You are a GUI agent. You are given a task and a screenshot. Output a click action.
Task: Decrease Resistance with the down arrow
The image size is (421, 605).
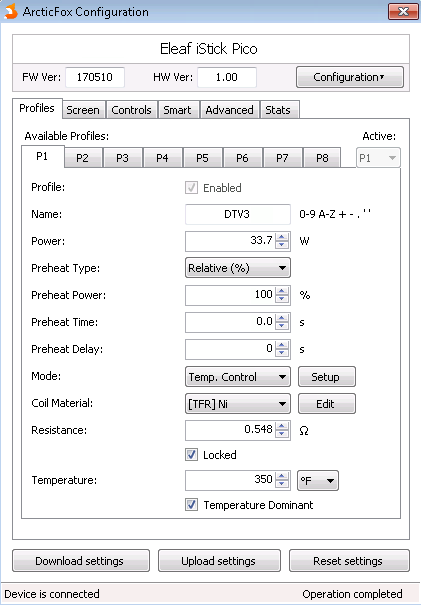[x=282, y=434]
